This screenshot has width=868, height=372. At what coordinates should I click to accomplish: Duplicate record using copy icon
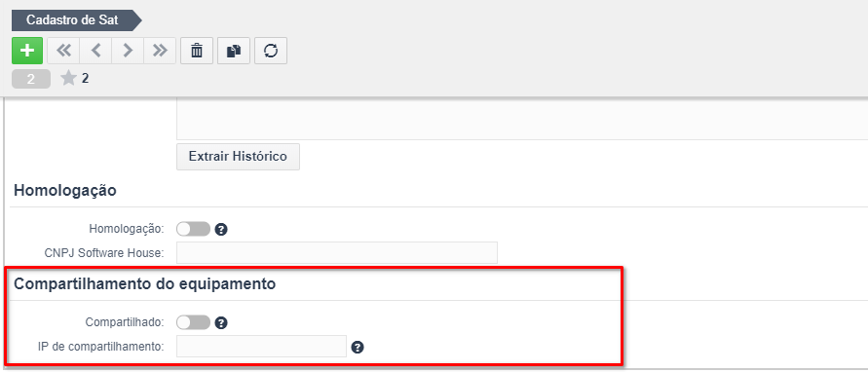coord(234,51)
